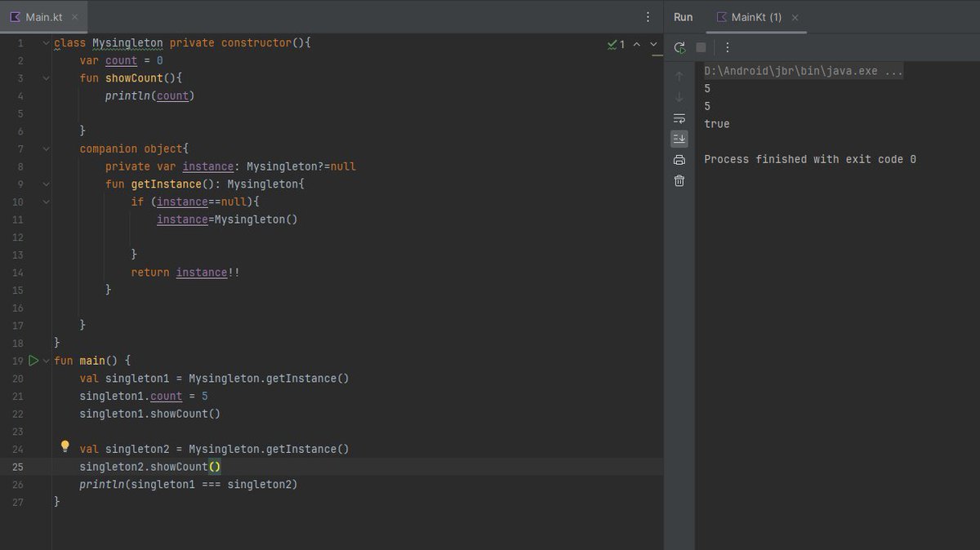Click 'println(count)' statement
The height and width of the screenshot is (550, 980).
tap(150, 95)
